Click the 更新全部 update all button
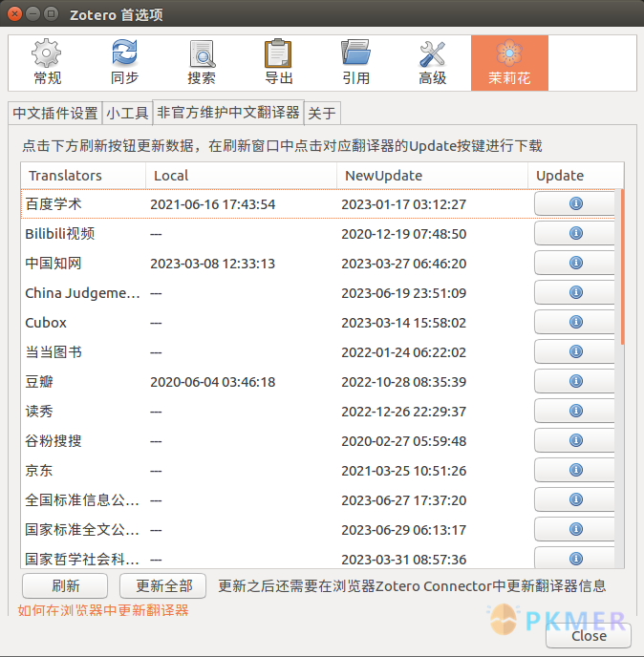 coord(163,585)
